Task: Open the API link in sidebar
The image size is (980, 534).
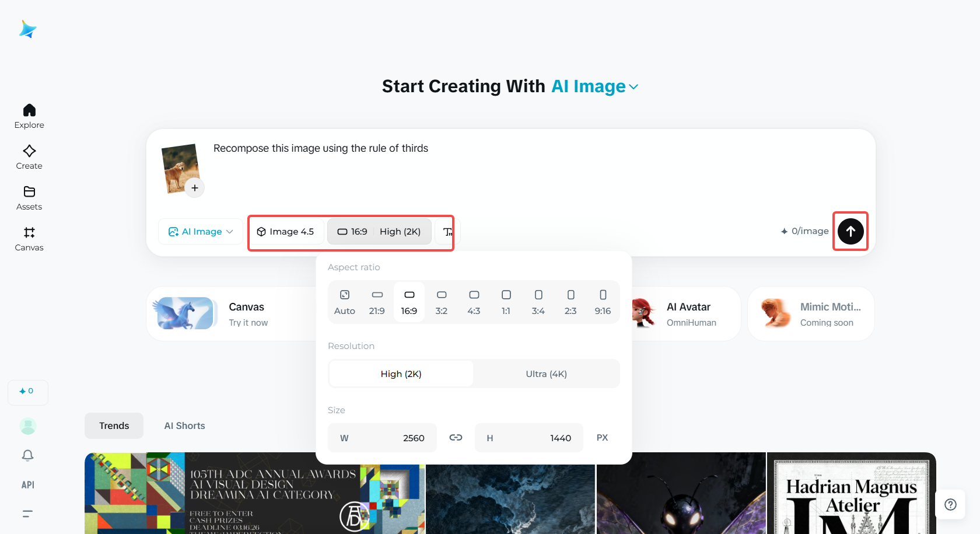Action: pyautogui.click(x=28, y=485)
